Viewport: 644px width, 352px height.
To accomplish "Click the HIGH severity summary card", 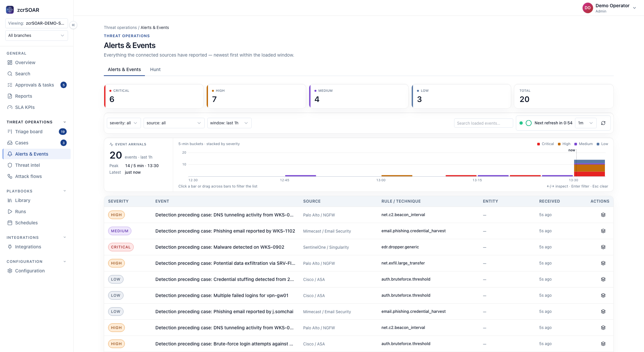I will (256, 96).
